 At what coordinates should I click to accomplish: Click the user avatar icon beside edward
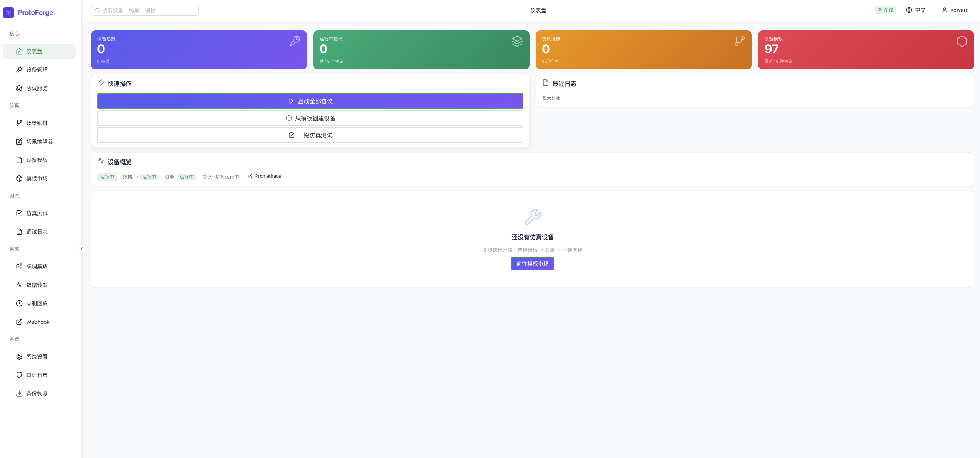point(945,10)
